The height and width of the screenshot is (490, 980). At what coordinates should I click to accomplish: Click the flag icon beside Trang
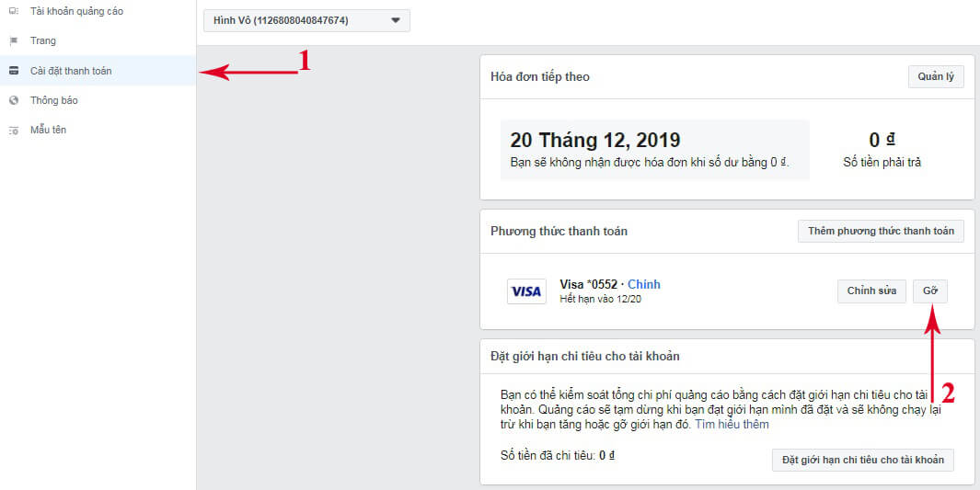coord(13,41)
